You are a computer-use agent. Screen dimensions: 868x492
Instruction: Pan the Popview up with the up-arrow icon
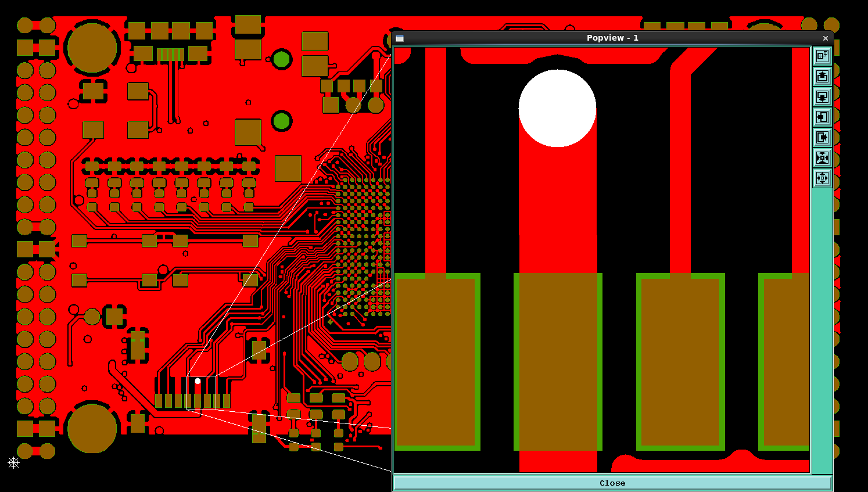(x=822, y=76)
